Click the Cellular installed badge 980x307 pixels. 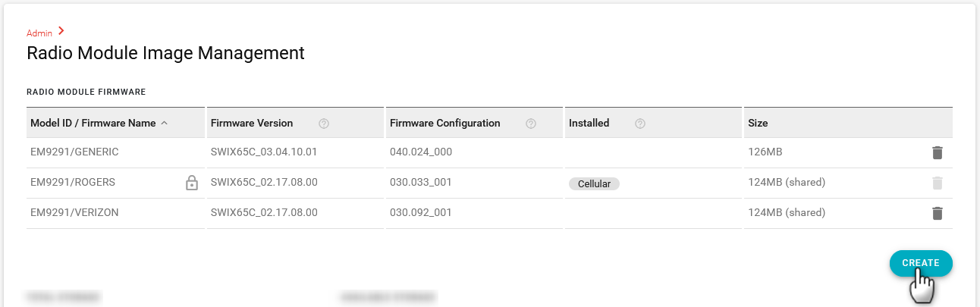[594, 183]
